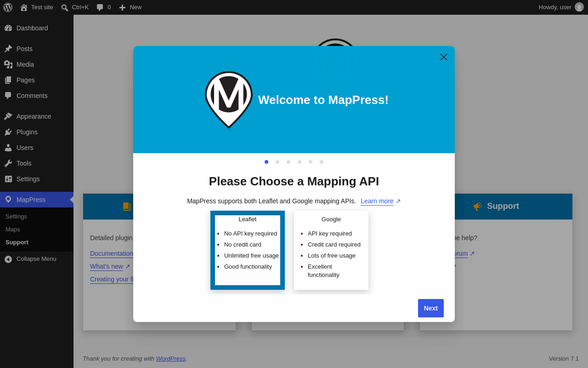588x368 pixels.
Task: Open the Dashboard menu
Action: [x=37, y=28]
